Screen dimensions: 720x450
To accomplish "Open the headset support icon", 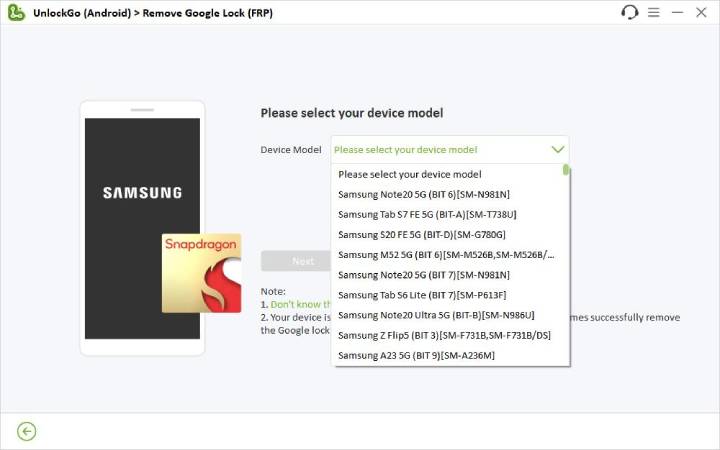I will (630, 12).
